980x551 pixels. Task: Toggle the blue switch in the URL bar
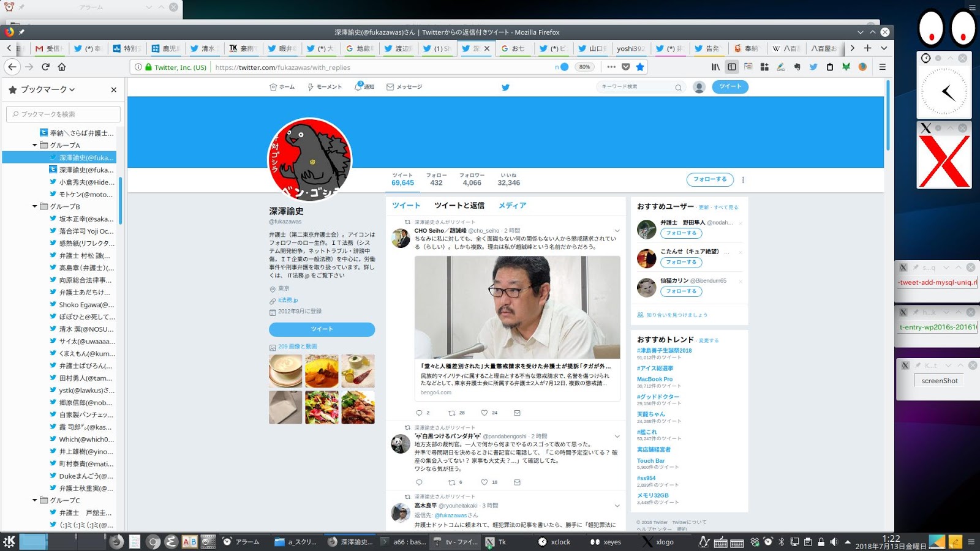click(562, 67)
